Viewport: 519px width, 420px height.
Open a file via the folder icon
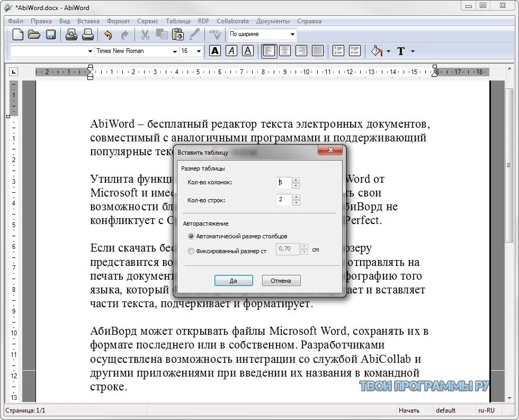(34, 34)
